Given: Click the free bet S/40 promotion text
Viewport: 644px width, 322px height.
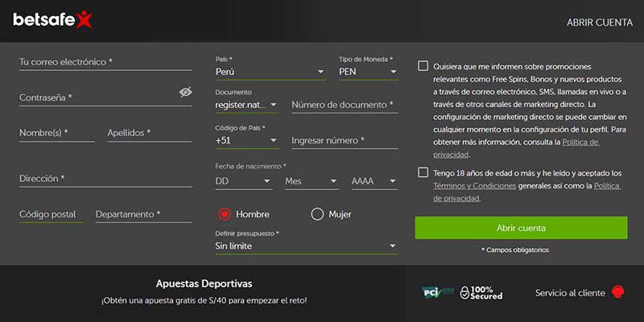Looking at the screenshot, I should coord(204,300).
